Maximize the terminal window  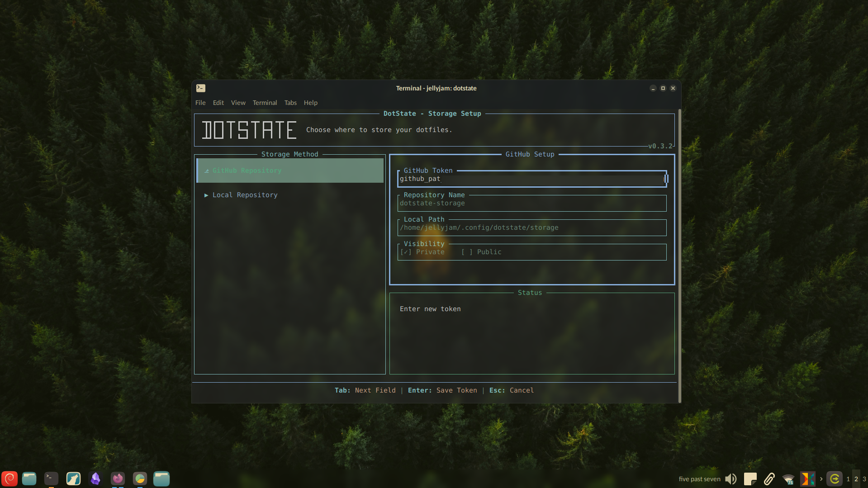click(x=663, y=88)
